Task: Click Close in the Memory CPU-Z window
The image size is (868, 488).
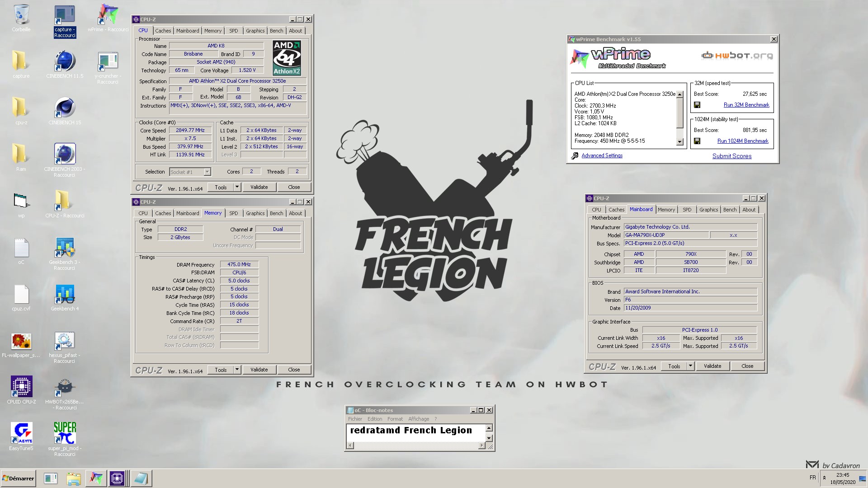Action: pos(294,370)
